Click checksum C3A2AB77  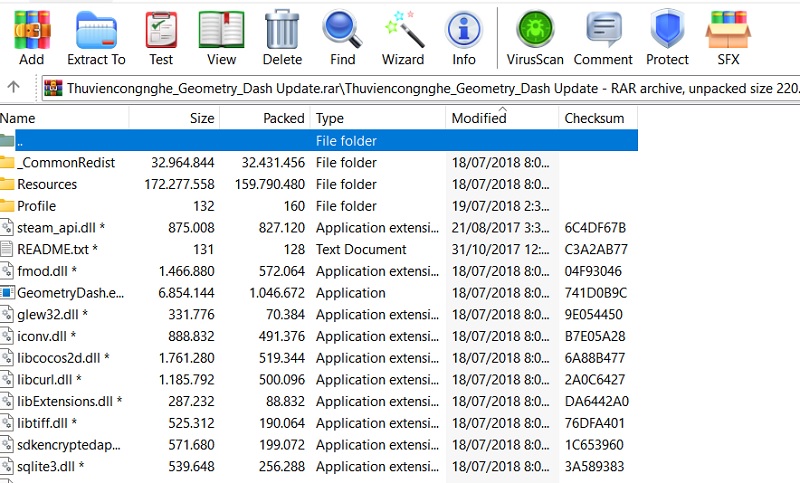point(596,249)
